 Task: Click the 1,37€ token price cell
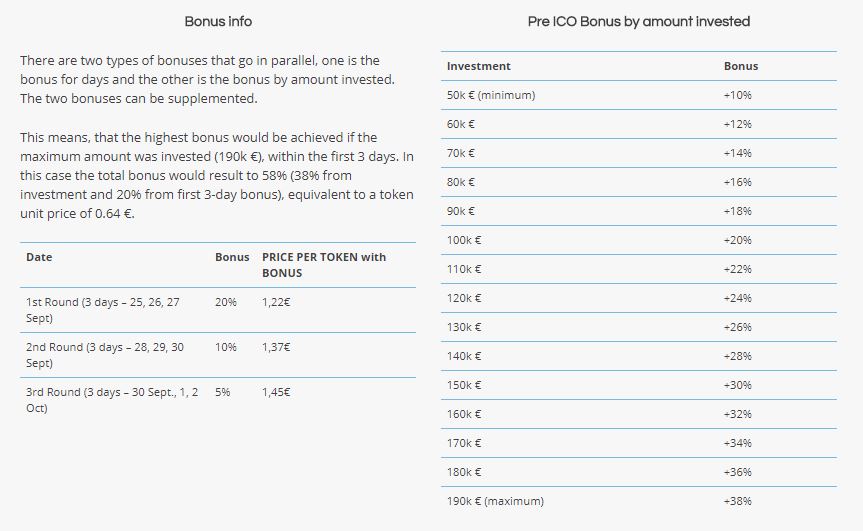click(276, 347)
